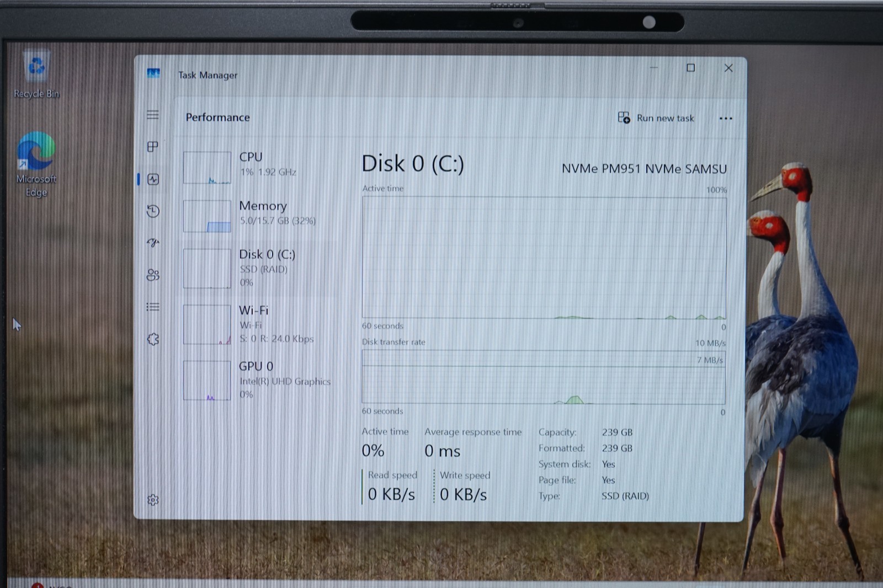Click the NVMe PM951 model name text
This screenshot has height=588, width=883.
(x=644, y=169)
